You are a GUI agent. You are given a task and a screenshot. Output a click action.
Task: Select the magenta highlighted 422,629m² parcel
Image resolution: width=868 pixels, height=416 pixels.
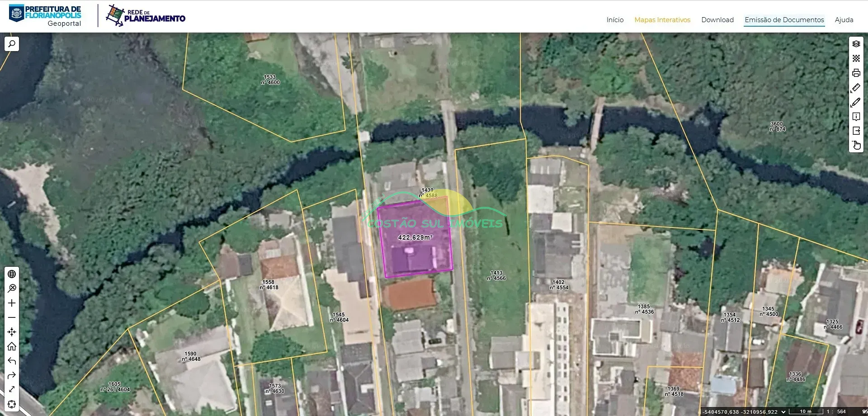[415, 238]
